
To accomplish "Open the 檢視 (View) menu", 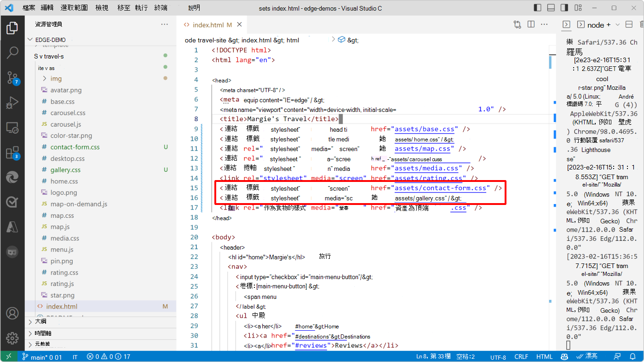I will point(102,8).
